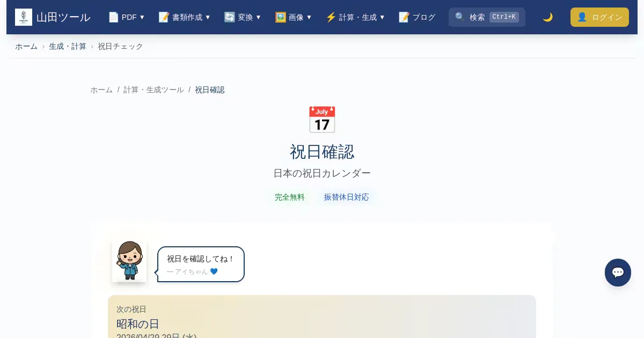
Task: Expand the 書類作成 dropdown menu
Action: [x=185, y=17]
